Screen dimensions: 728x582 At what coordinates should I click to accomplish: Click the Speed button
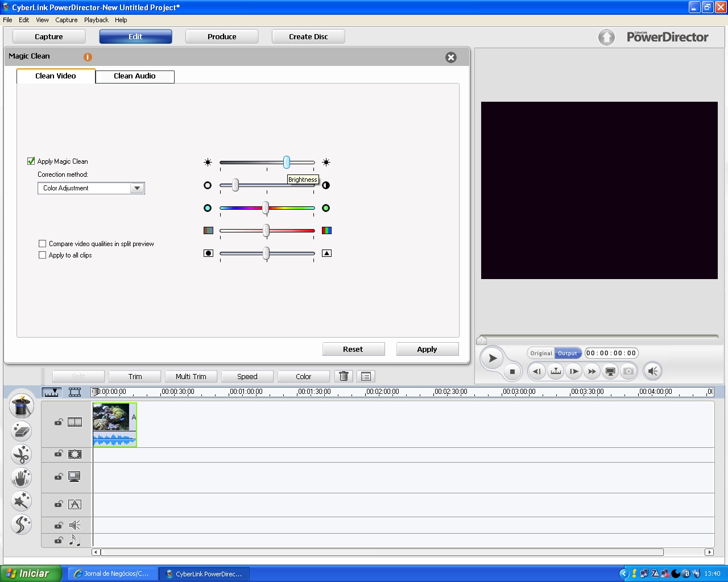247,376
